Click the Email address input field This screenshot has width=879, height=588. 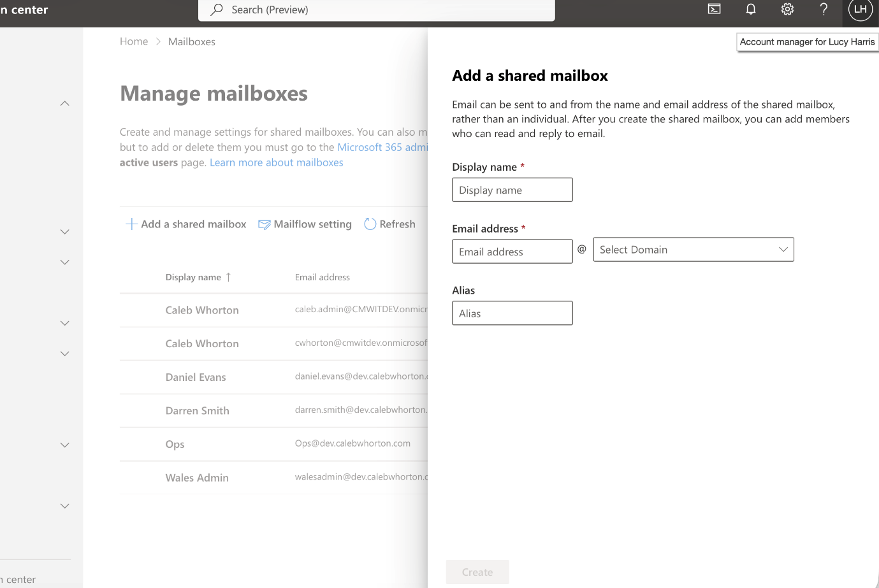click(512, 252)
